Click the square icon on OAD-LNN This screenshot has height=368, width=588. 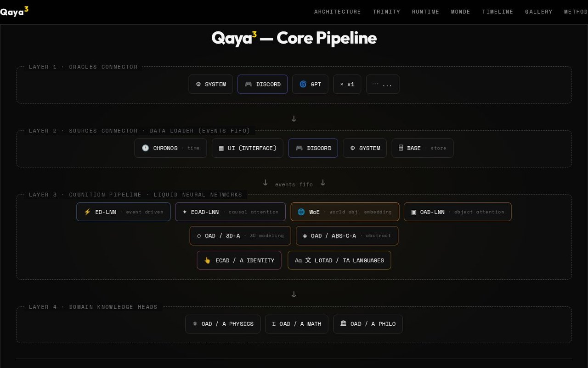pos(413,212)
